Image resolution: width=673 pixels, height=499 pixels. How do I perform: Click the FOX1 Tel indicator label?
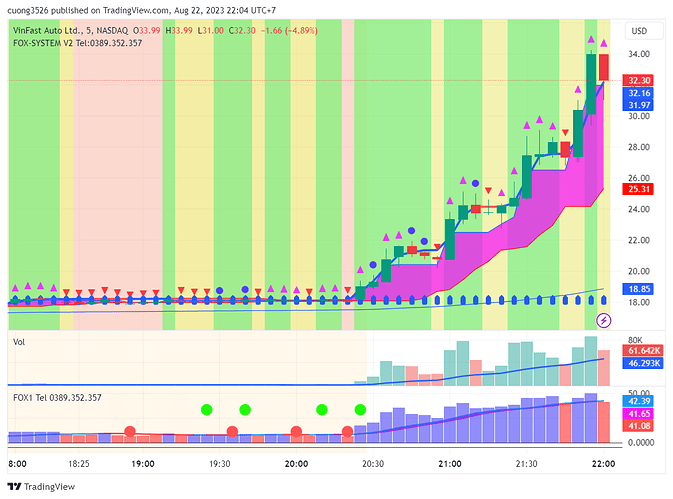(57, 398)
